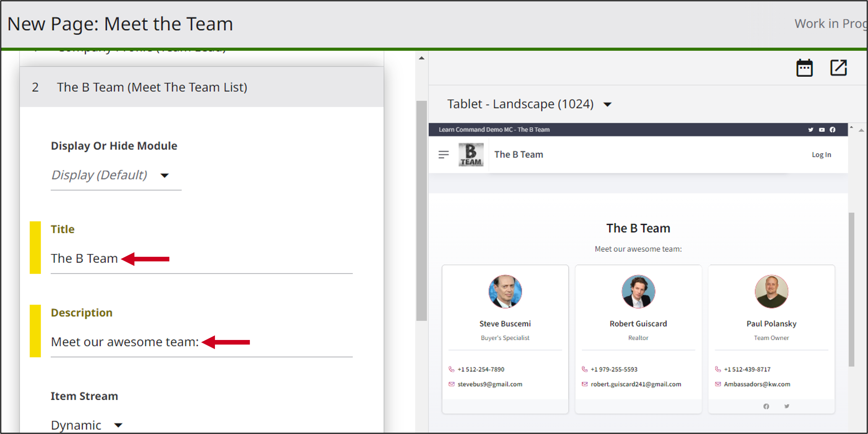Viewport: 868px width, 434px height.
Task: Click Learn Command Demo MC top bar text
Action: tap(494, 130)
